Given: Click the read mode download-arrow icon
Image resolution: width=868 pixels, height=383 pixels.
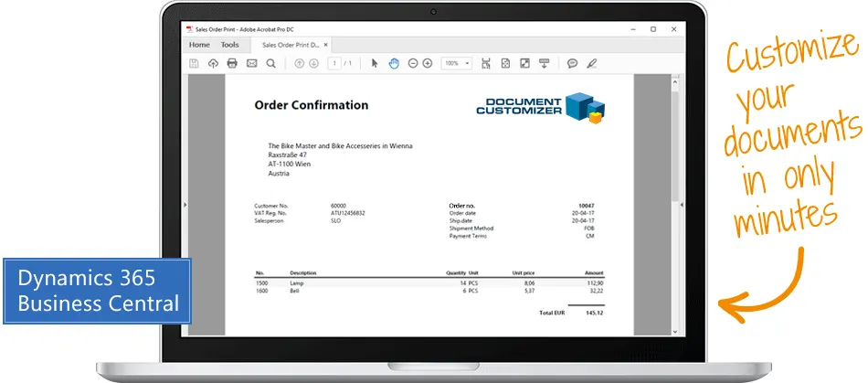Looking at the screenshot, I should [x=545, y=64].
